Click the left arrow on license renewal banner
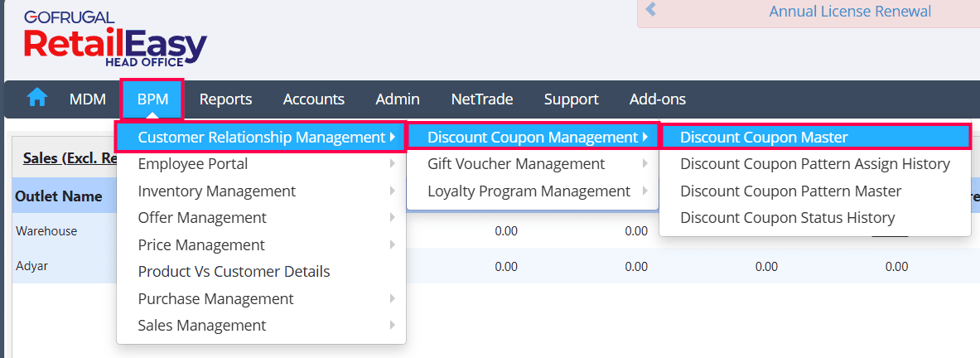This screenshot has height=358, width=980. tap(650, 9)
